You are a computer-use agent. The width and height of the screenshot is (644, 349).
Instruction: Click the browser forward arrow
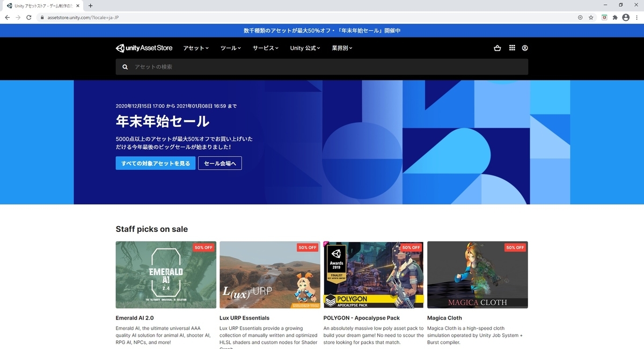[x=18, y=17]
